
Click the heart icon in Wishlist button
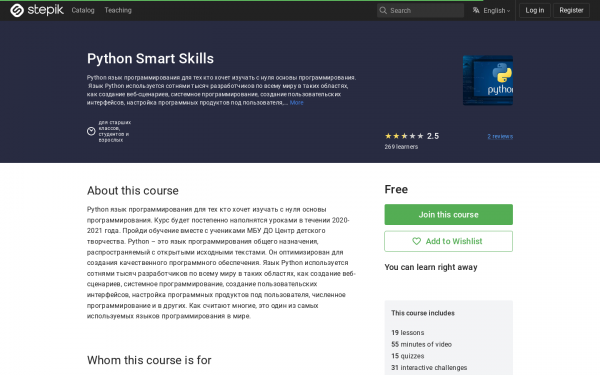tap(416, 241)
